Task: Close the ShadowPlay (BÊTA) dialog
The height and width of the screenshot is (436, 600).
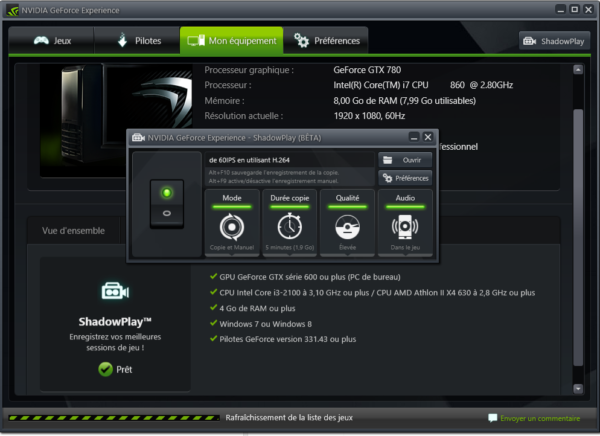Action: pyautogui.click(x=428, y=137)
